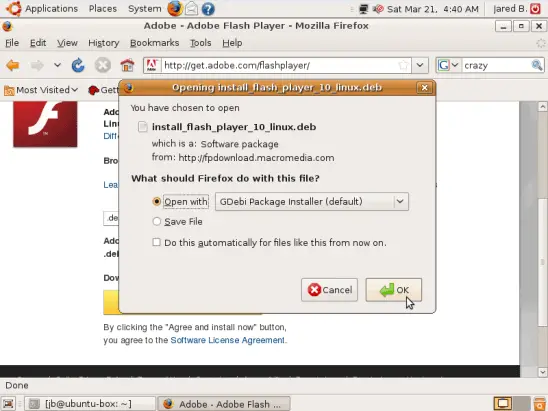Screen dimensions: 548x411
Task: Open the address bar URL history dropdown
Action: [x=420, y=65]
